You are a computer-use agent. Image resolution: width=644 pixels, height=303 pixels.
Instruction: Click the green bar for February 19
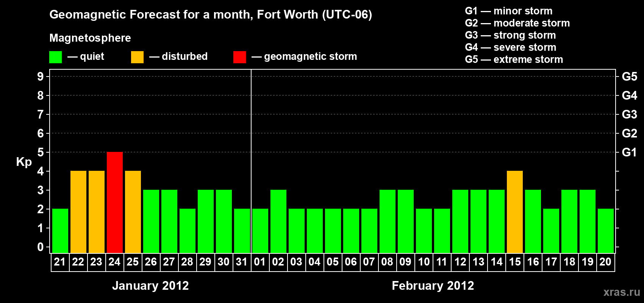[x=588, y=221]
